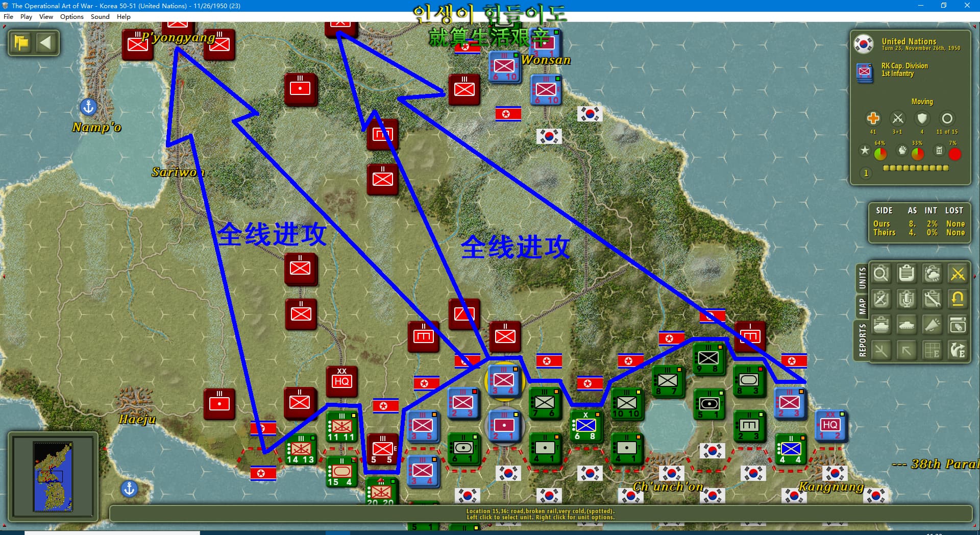Select green unit with strength 11 11

341,427
